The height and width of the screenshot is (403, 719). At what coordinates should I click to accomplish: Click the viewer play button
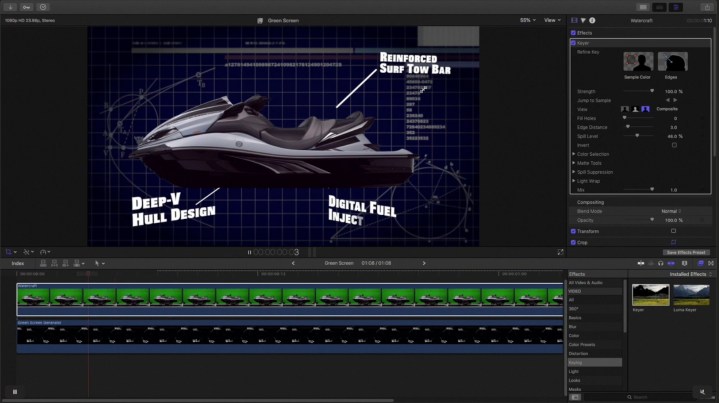pos(248,252)
